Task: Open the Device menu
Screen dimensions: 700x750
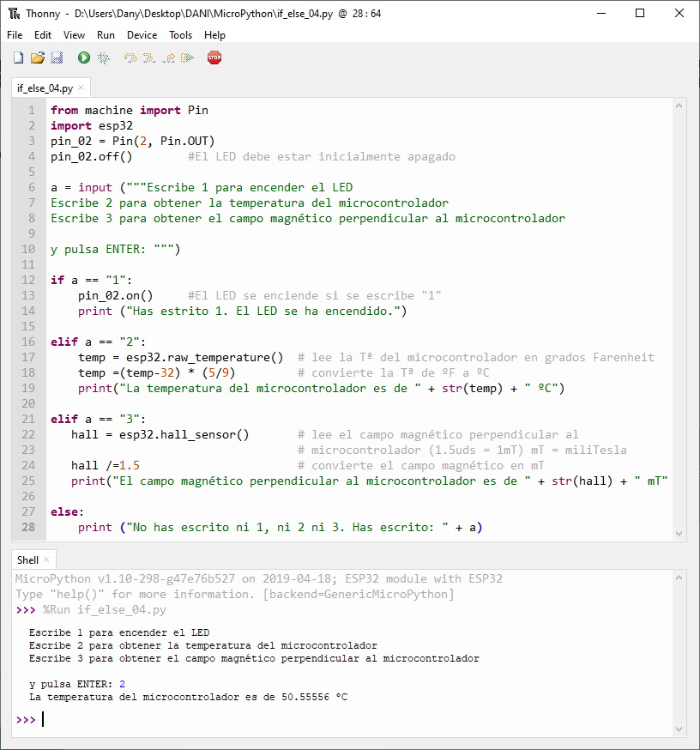Action: 142,35
